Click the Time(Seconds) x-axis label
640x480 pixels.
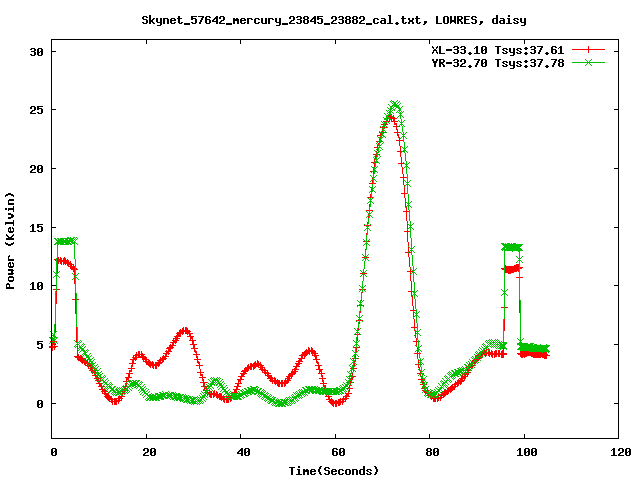[x=334, y=471]
